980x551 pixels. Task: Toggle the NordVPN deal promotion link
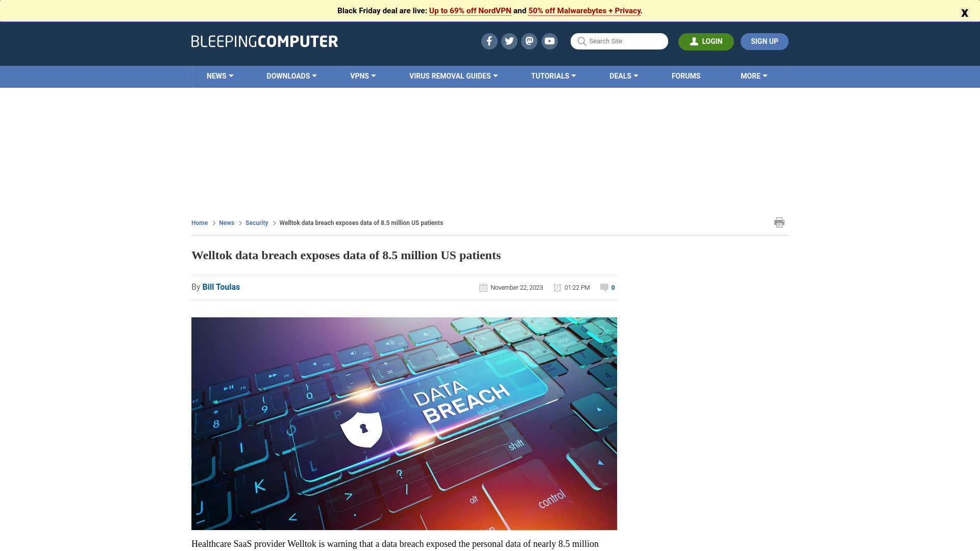(x=470, y=10)
